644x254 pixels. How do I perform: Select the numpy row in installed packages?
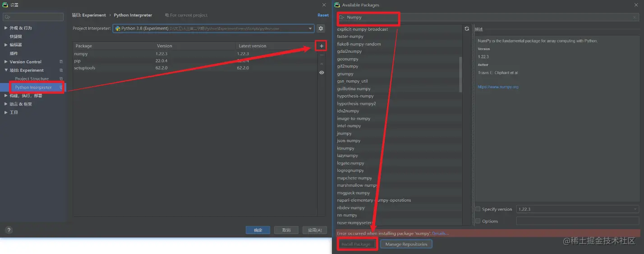(195, 54)
